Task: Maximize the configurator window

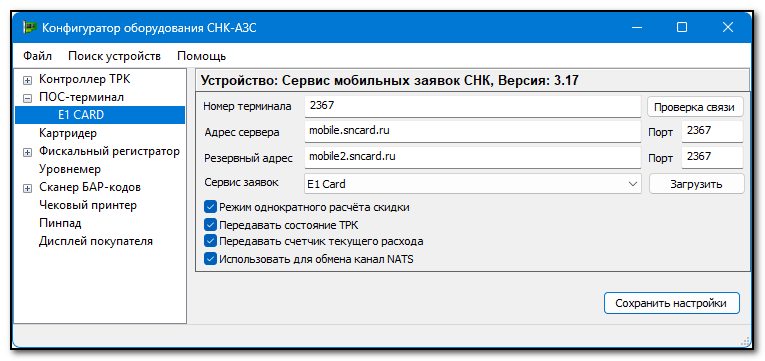Action: point(682,28)
